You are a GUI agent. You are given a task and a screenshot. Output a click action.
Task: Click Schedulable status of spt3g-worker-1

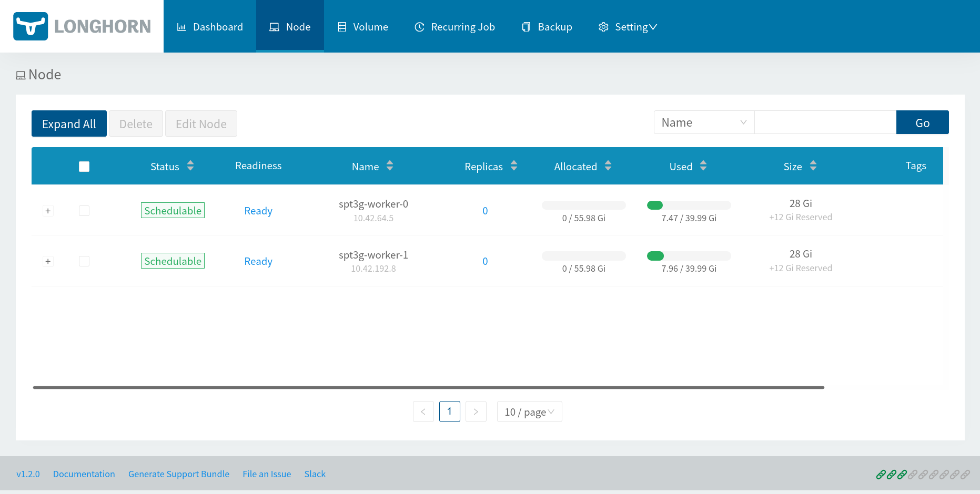coord(173,261)
